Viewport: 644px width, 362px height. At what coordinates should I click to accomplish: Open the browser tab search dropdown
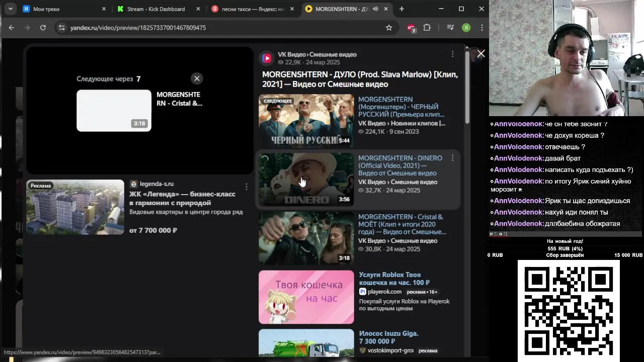point(10,9)
